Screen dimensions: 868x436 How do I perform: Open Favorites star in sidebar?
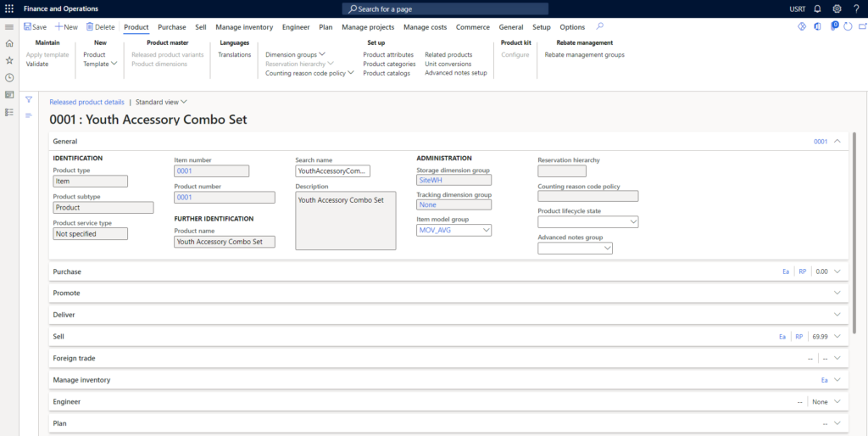point(8,60)
